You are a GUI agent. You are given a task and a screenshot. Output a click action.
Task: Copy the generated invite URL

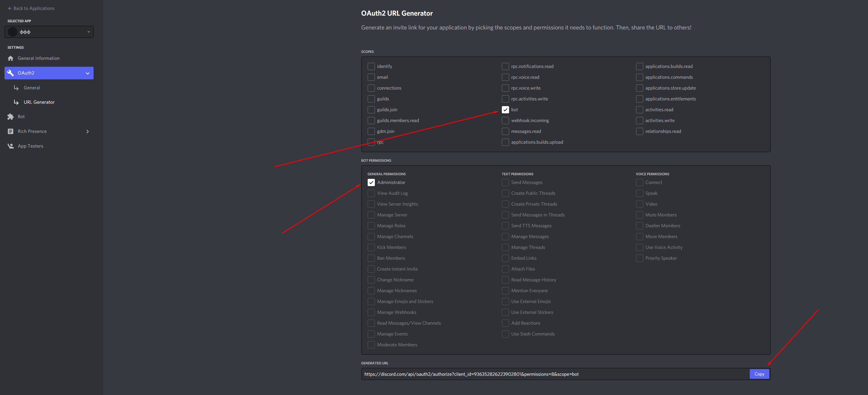click(759, 374)
